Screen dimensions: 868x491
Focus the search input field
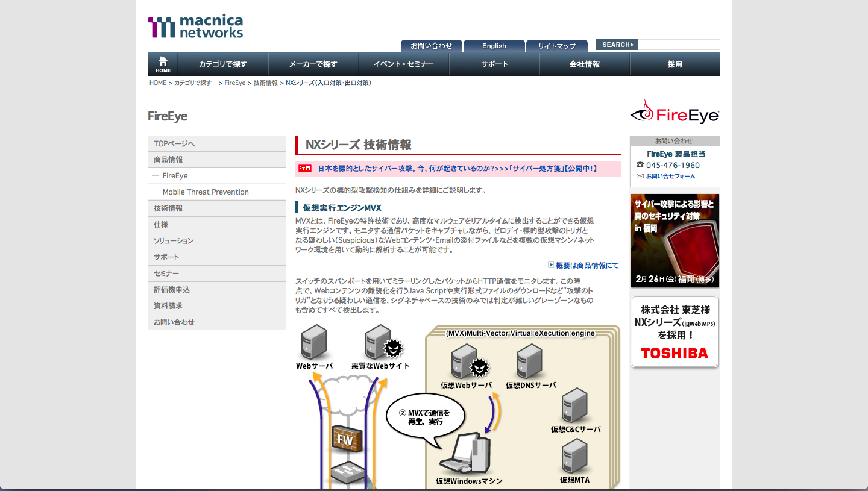[679, 45]
